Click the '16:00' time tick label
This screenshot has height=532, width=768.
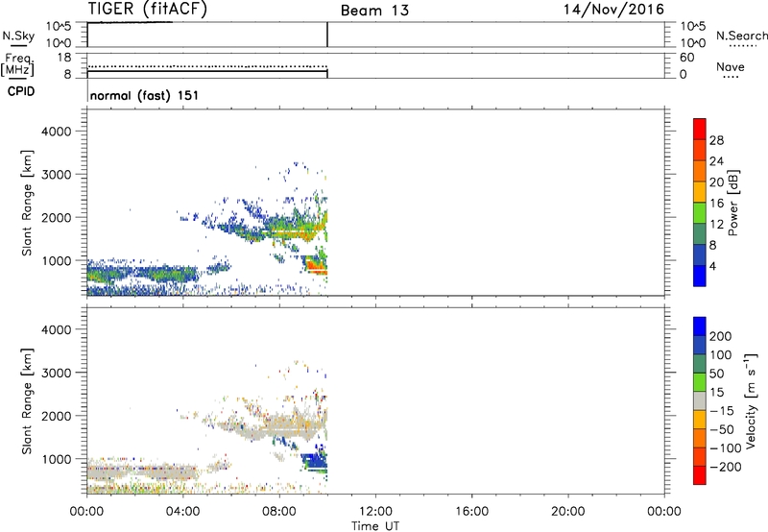pos(471,512)
